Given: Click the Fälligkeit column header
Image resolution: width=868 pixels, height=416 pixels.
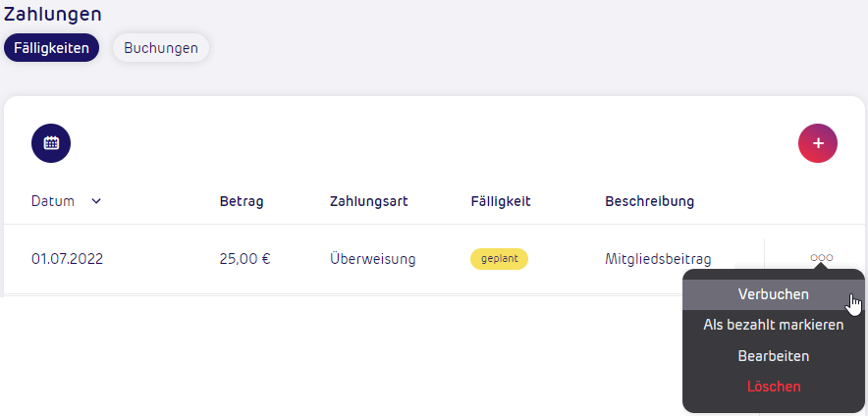Looking at the screenshot, I should pos(501,201).
